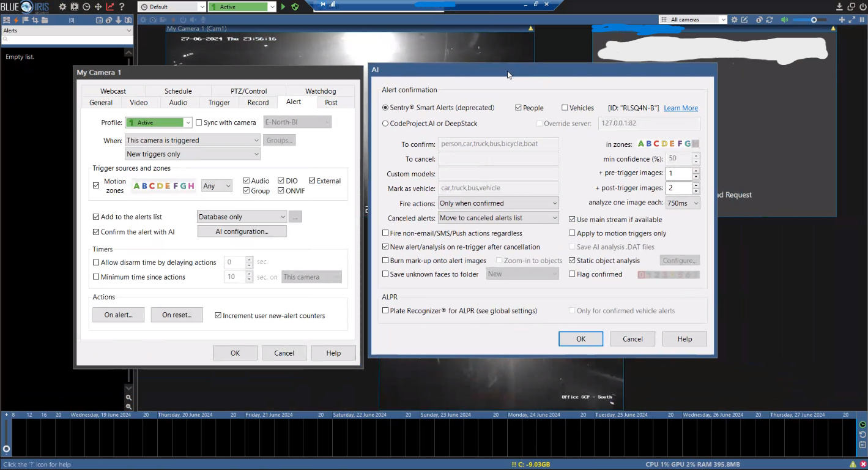This screenshot has height=470, width=868.
Task: Enable Apply to motion triggers only
Action: pyautogui.click(x=572, y=233)
